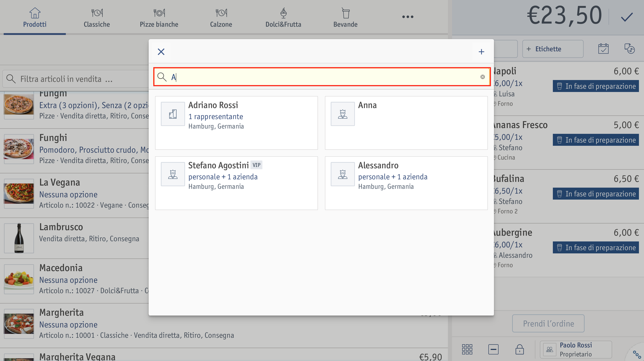Viewport: 644px width, 361px height.
Task: Click price 5,00 € of Ananas Fresco
Action: click(626, 125)
